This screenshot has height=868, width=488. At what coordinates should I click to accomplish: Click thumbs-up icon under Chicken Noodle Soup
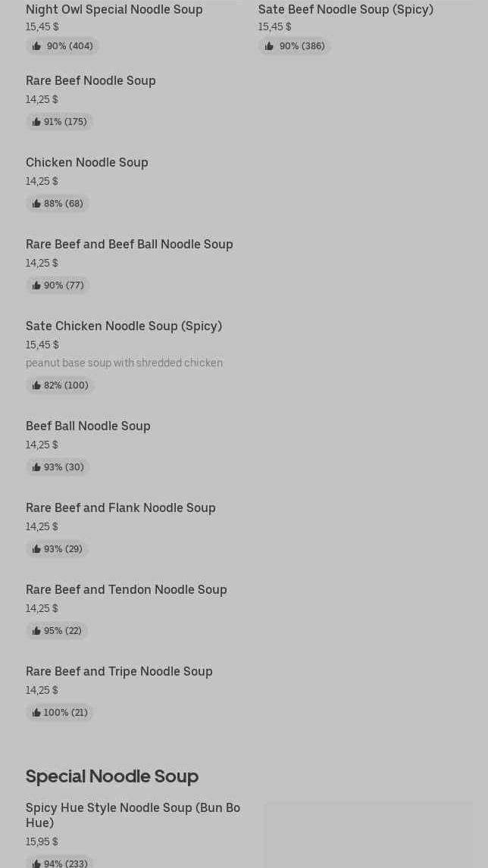[x=36, y=204]
